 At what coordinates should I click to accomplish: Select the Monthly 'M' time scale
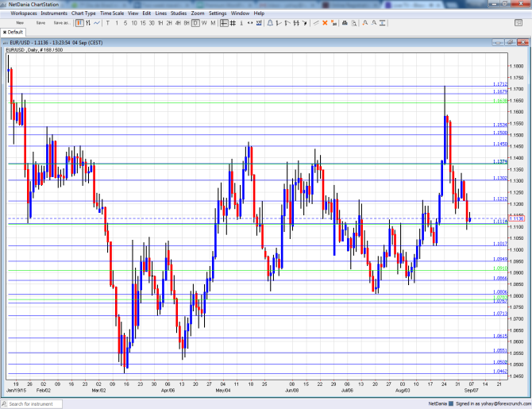213,23
